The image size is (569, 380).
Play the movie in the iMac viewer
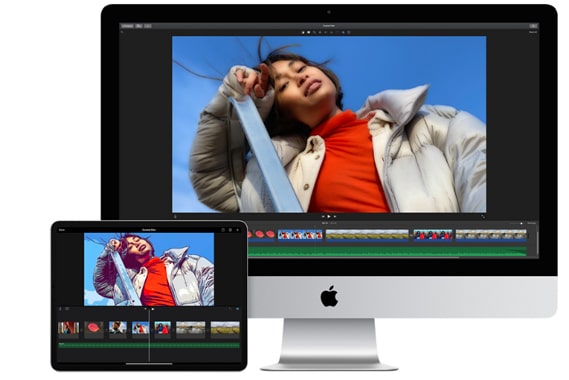329,217
